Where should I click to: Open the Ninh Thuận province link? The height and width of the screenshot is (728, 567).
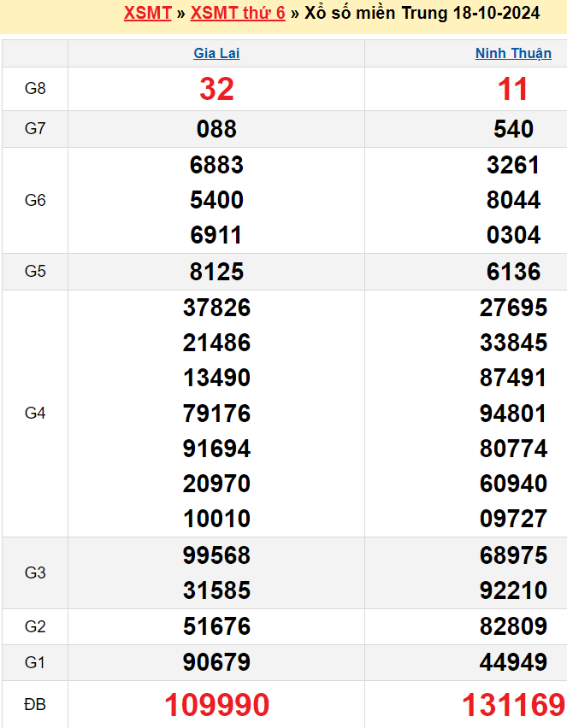(x=513, y=53)
